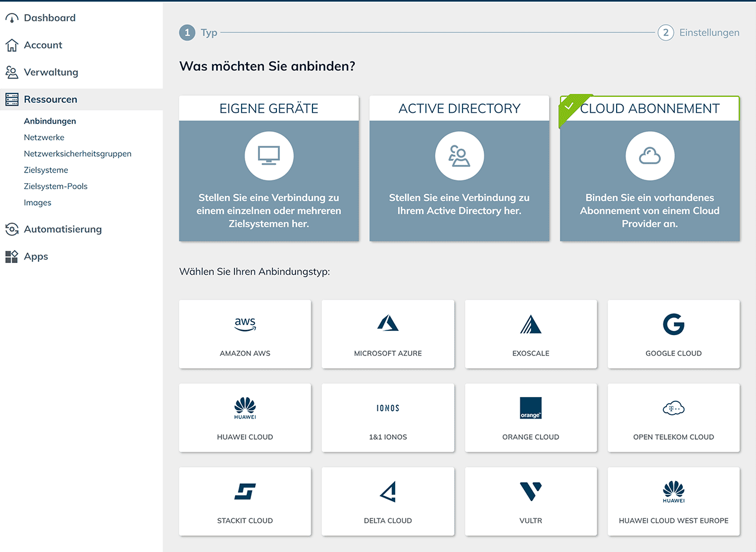Pick Huawei Cloud West Europe tile

click(x=673, y=501)
